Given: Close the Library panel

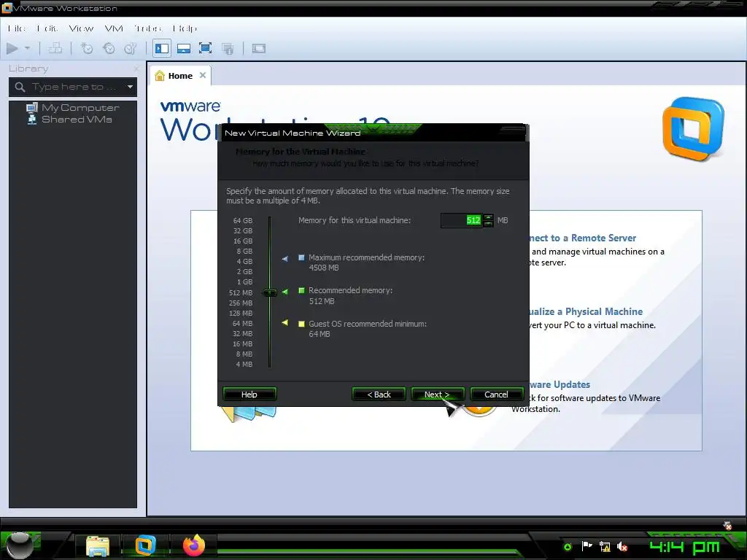Looking at the screenshot, I should [x=136, y=69].
